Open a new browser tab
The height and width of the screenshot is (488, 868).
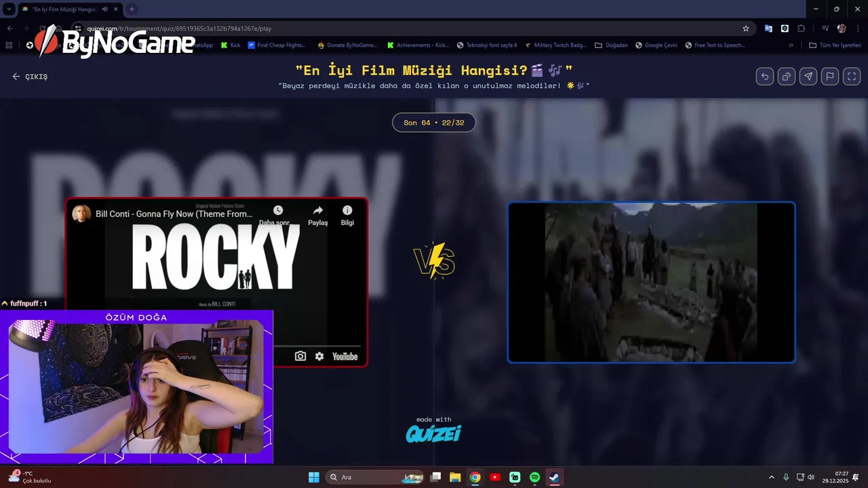(132, 9)
